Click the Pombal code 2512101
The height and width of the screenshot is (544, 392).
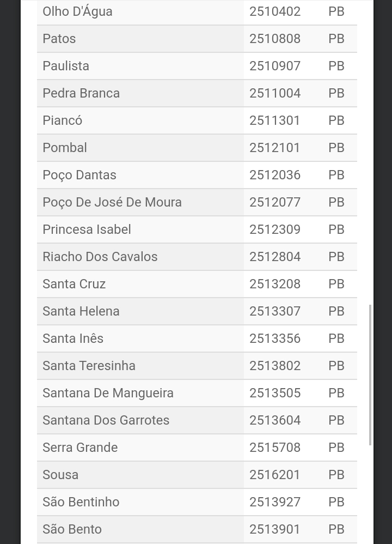tap(274, 148)
